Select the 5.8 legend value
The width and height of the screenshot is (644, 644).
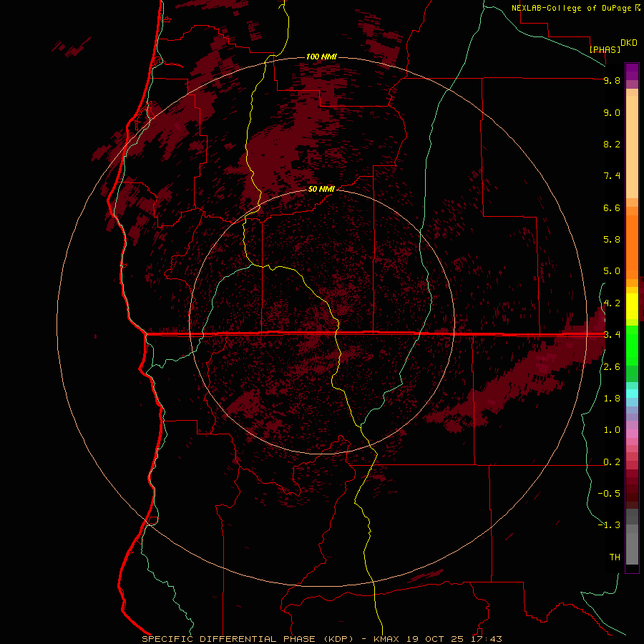tap(612, 240)
